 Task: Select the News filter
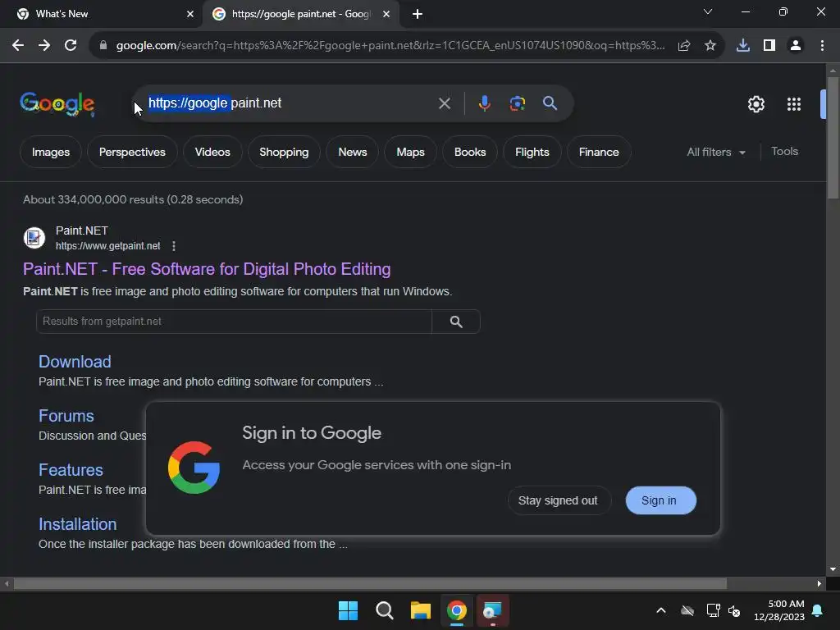point(353,152)
